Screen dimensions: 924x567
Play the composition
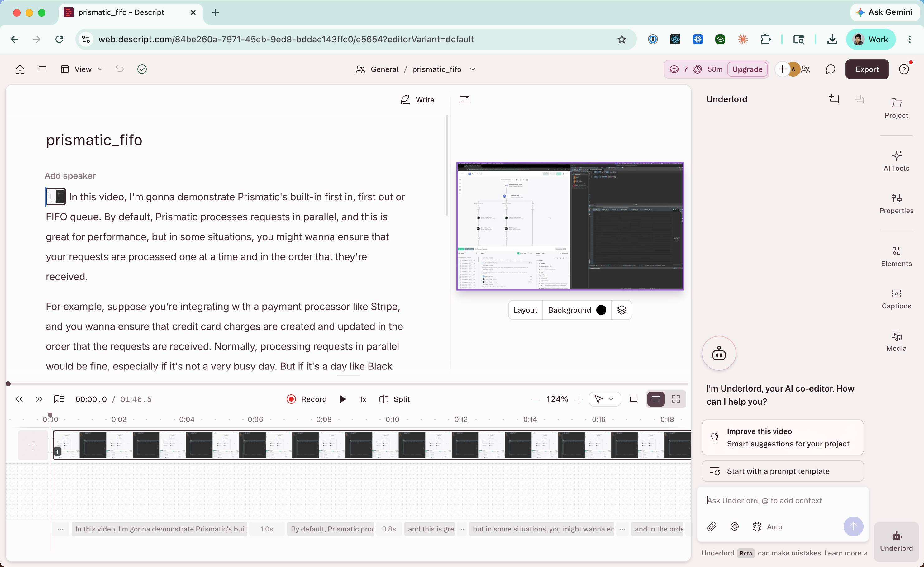coord(342,399)
